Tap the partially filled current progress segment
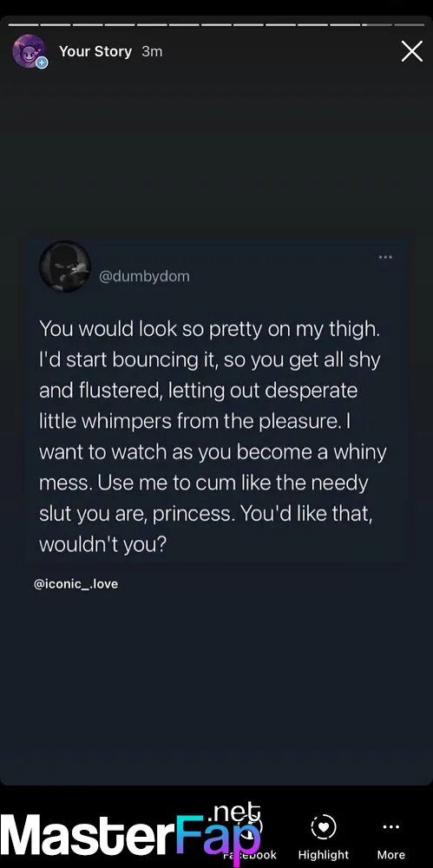Viewport: 433px width, 868px height. tap(377, 24)
